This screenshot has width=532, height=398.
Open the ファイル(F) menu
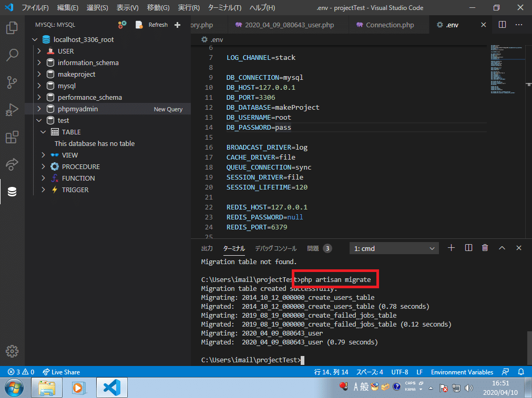tap(35, 7)
